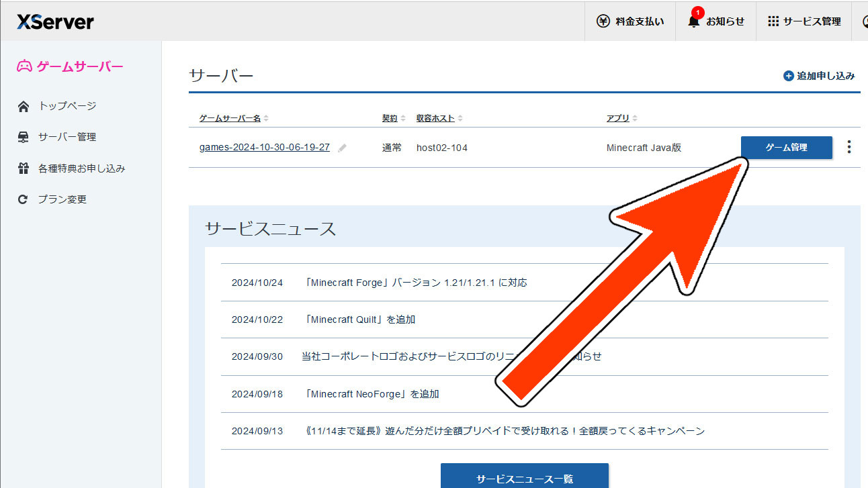Screen dimensions: 868x488
Task: Click the サービスニュース一覧 button
Action: (x=525, y=476)
